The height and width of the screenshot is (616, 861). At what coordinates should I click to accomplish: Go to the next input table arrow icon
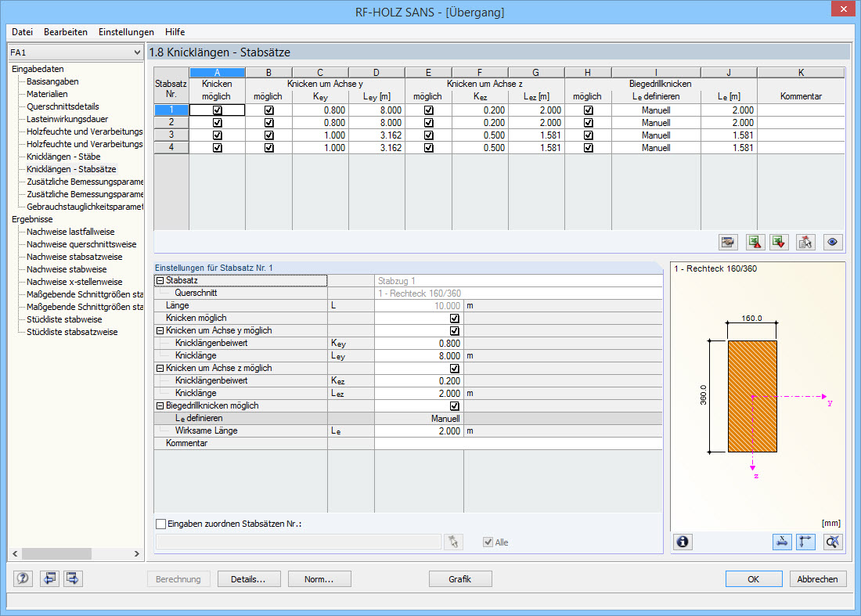74,579
